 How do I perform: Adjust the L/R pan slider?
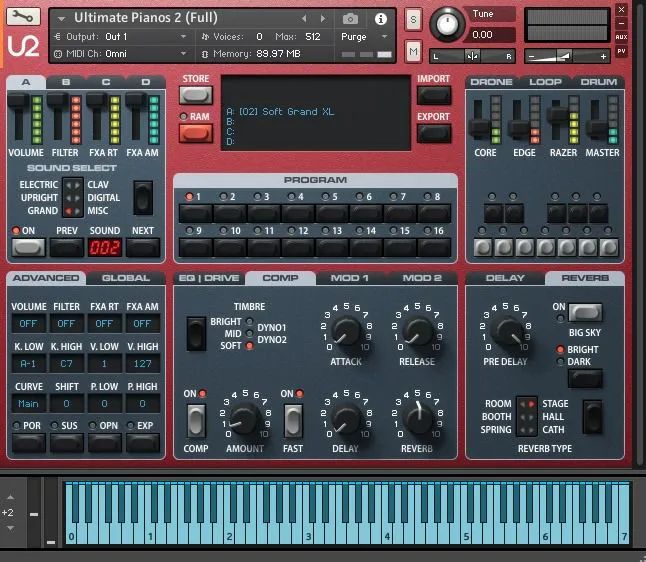[x=473, y=56]
